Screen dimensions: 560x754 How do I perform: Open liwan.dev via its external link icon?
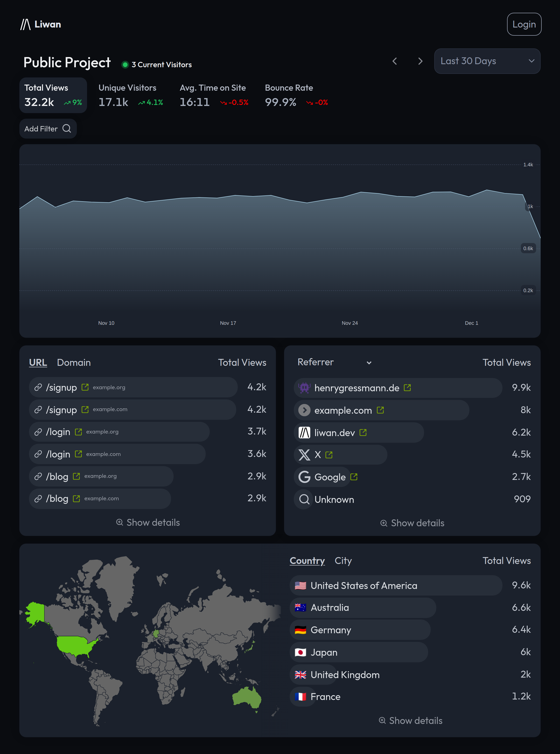tap(363, 432)
